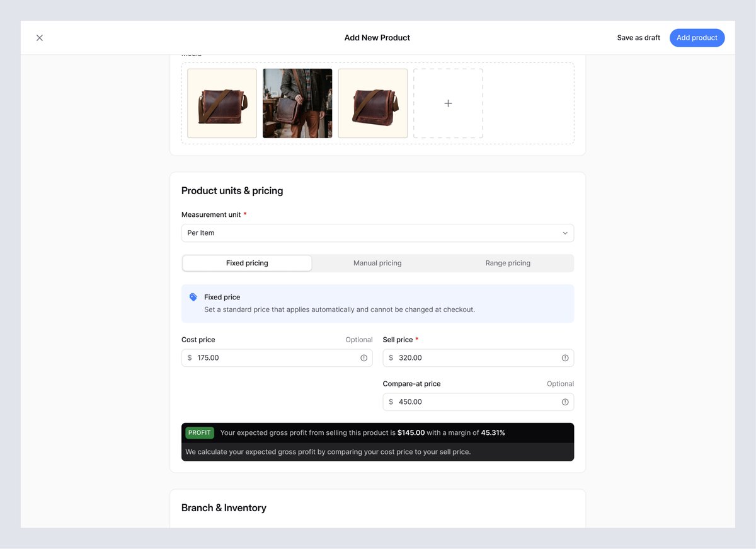The image size is (756, 549).
Task: Click the green PROFIT badge
Action: (x=200, y=433)
